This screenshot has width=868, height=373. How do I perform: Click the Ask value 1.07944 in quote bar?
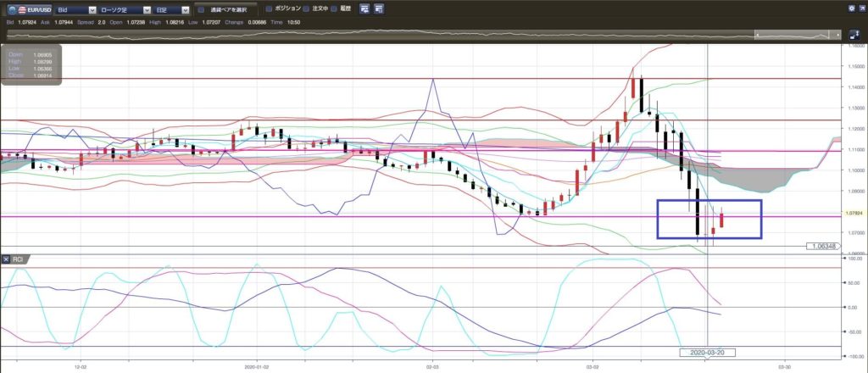(64, 22)
